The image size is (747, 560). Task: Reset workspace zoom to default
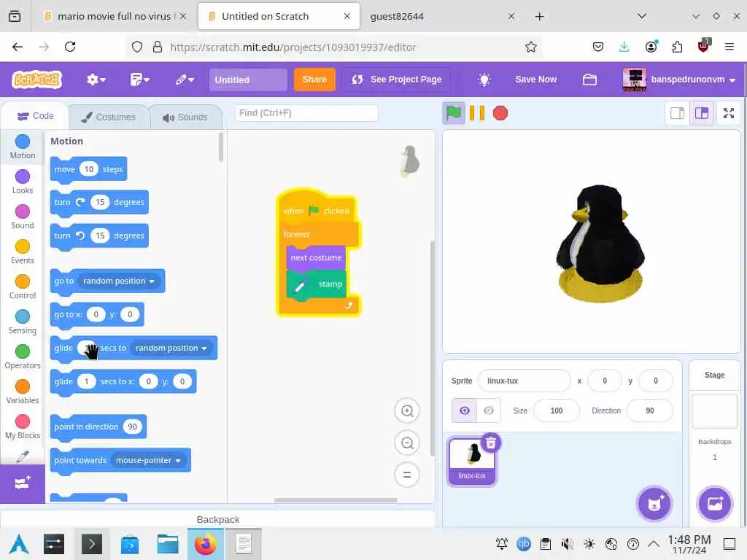pos(407,475)
